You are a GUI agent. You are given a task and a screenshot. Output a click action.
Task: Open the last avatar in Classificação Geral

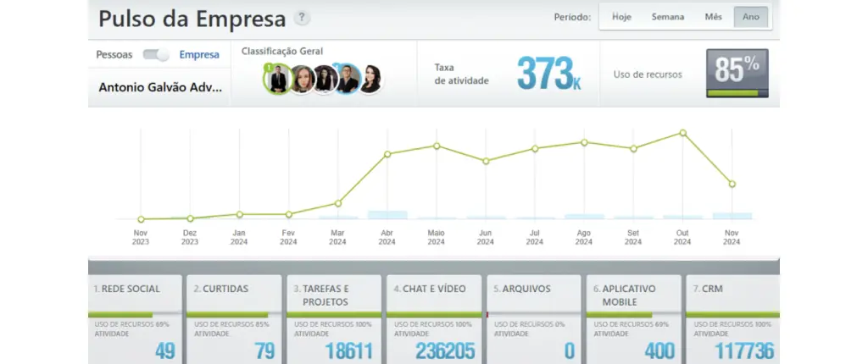click(x=370, y=79)
